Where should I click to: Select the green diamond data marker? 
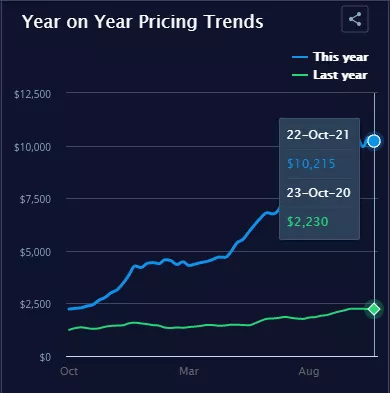coord(374,309)
